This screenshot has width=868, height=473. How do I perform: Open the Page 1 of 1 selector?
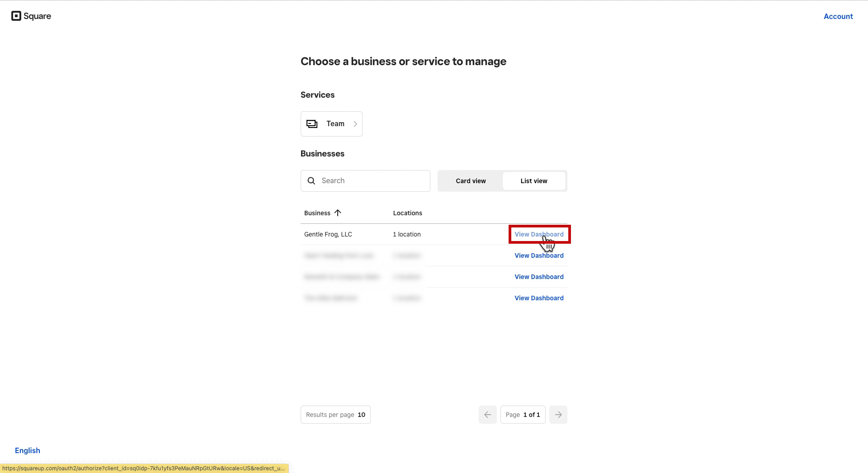coord(523,415)
